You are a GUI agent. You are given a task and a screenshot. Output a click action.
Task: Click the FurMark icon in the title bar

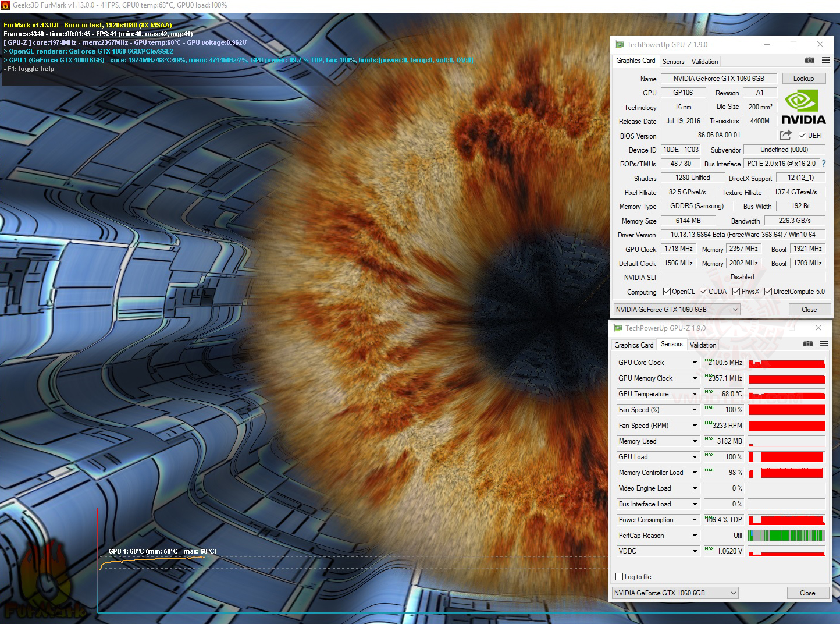coord(6,5)
